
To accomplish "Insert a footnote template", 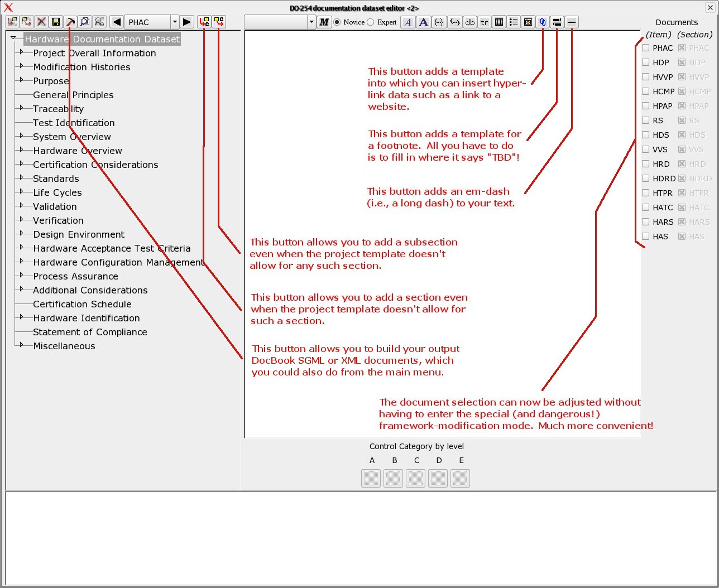I will point(557,22).
